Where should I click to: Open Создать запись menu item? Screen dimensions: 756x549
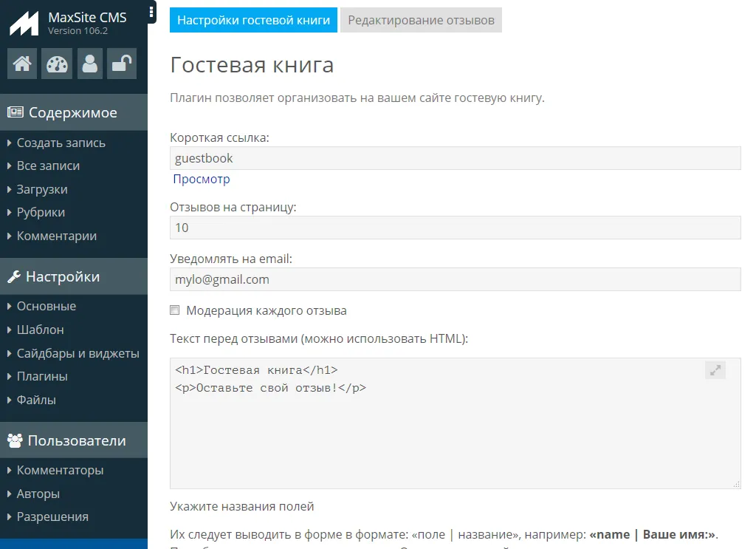pyautogui.click(x=61, y=143)
